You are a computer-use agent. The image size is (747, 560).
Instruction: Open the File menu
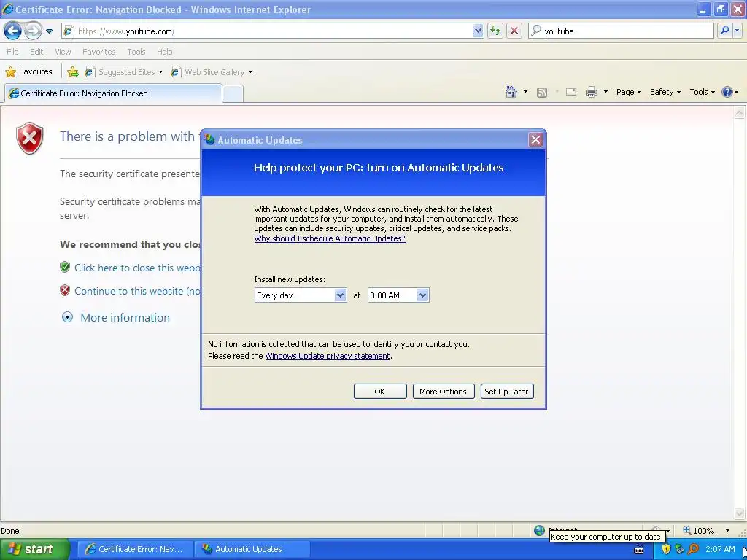pos(13,52)
